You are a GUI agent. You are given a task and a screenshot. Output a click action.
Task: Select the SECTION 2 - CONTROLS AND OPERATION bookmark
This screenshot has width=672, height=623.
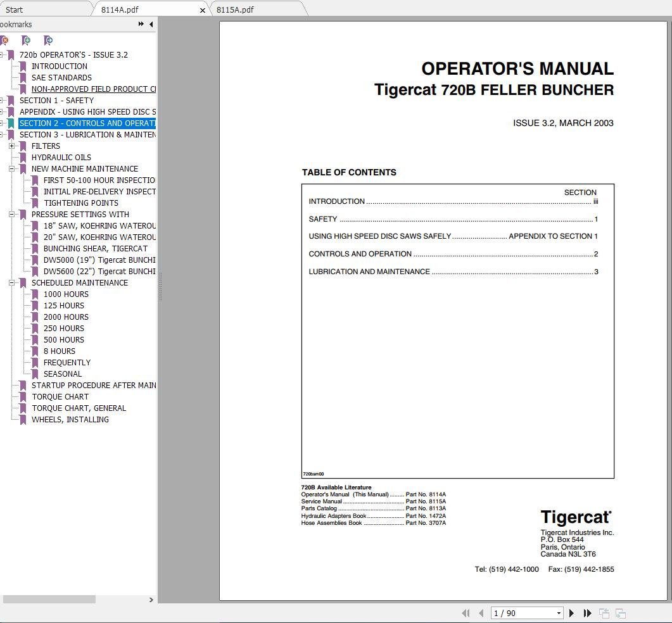tap(87, 123)
